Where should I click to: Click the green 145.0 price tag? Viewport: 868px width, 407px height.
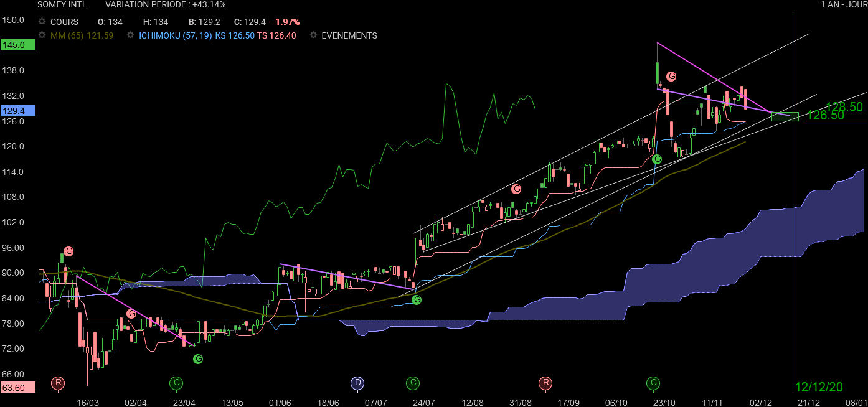pos(18,45)
